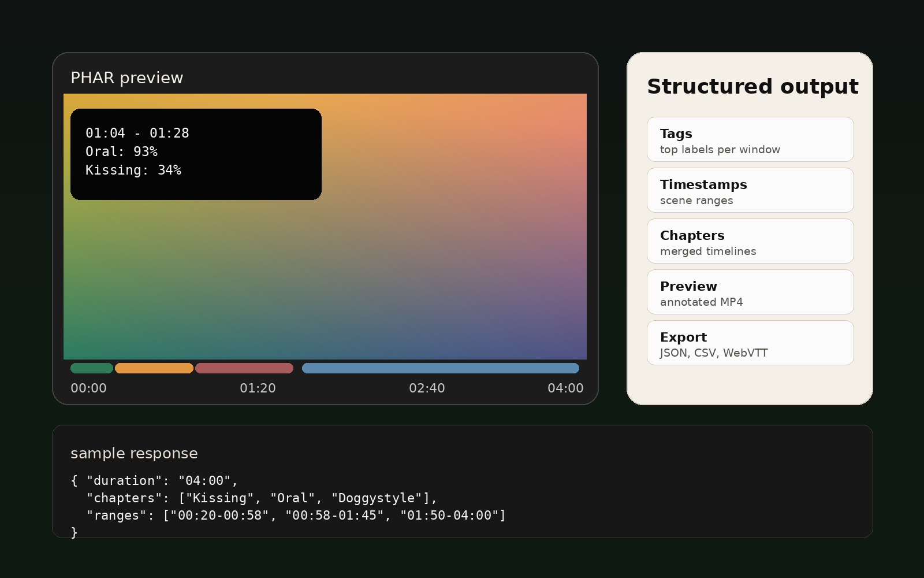Click the "chapters" line in sample response

point(262,498)
